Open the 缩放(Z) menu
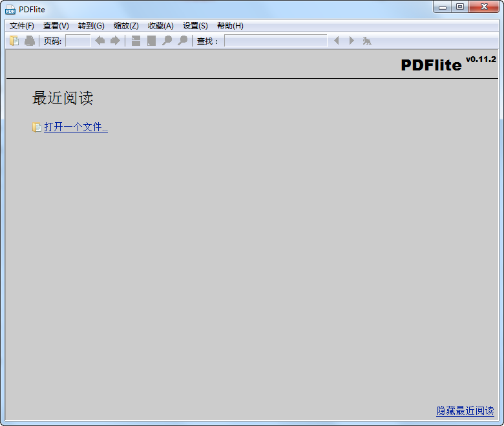 (x=126, y=26)
